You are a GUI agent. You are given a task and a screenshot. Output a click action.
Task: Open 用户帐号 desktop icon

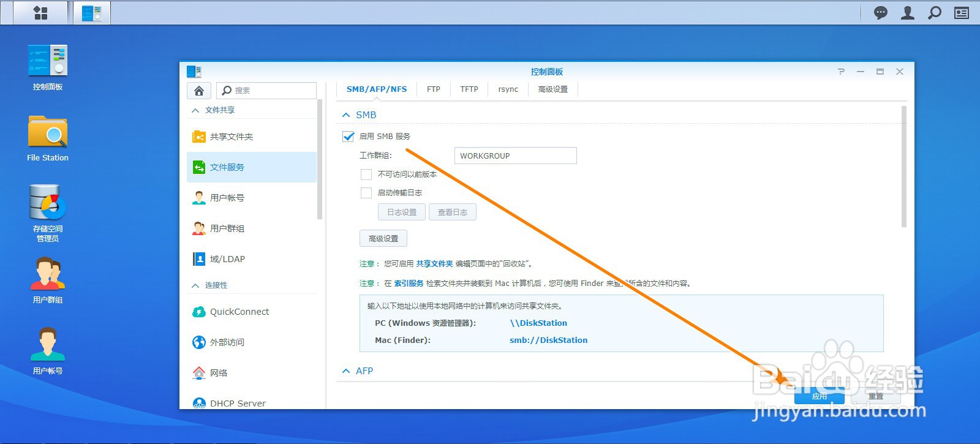click(48, 352)
